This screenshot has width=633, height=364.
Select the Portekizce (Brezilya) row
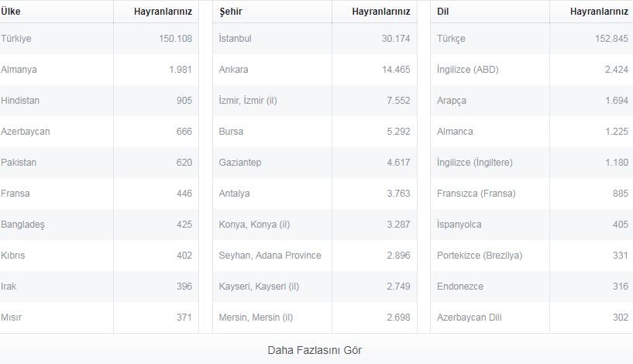pos(532,256)
